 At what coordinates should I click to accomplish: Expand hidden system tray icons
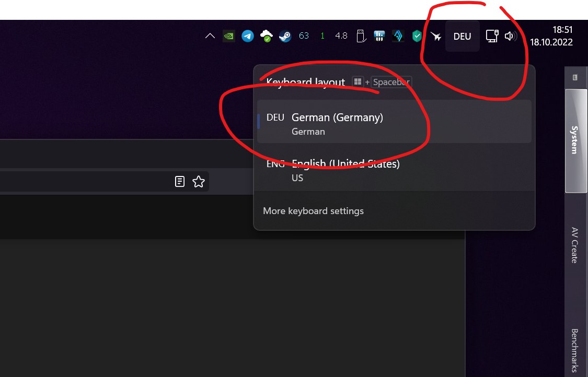click(x=210, y=36)
